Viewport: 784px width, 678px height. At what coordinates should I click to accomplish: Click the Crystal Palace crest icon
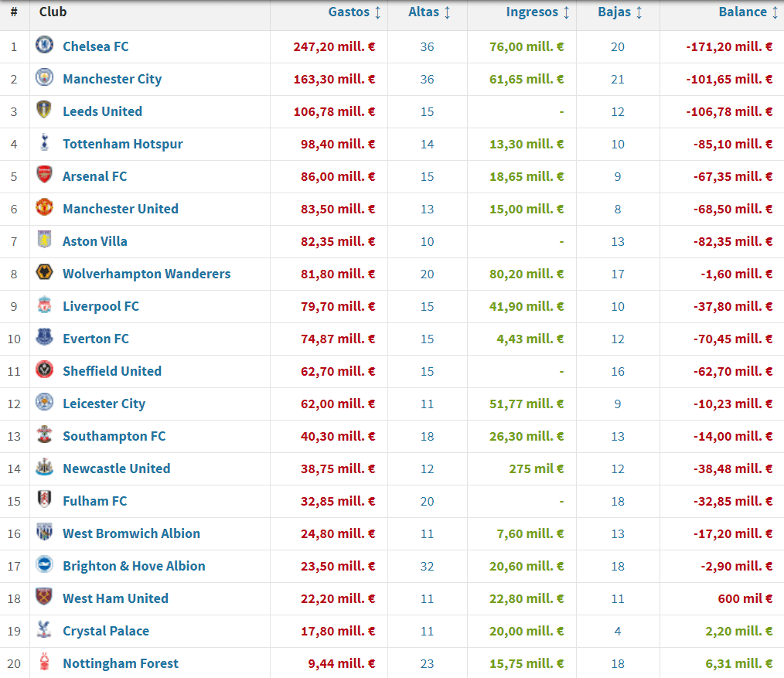[x=44, y=630]
